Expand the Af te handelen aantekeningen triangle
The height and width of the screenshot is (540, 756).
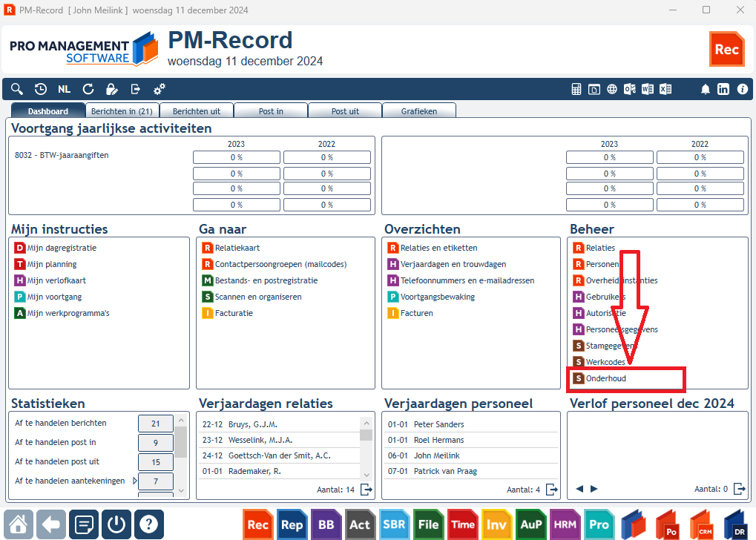[x=134, y=481]
